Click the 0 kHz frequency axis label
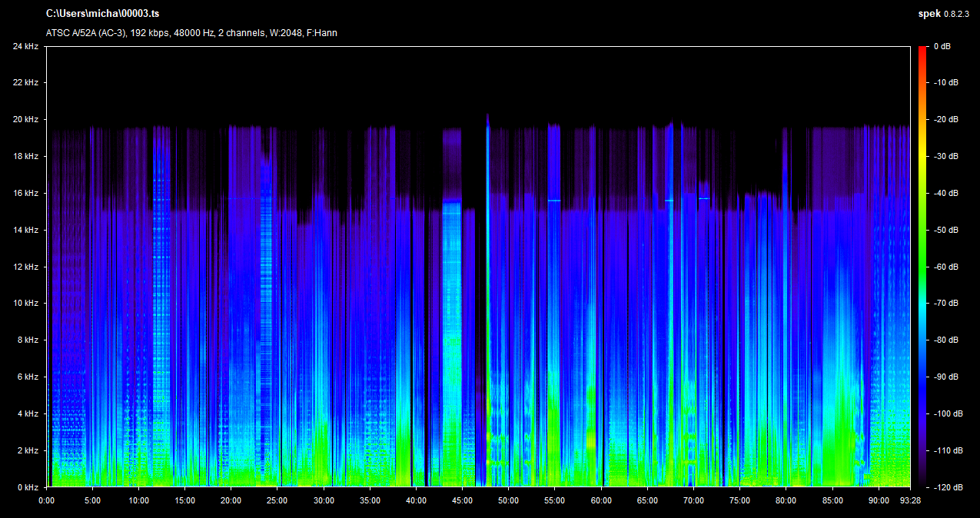This screenshot has width=980, height=518. pyautogui.click(x=28, y=487)
